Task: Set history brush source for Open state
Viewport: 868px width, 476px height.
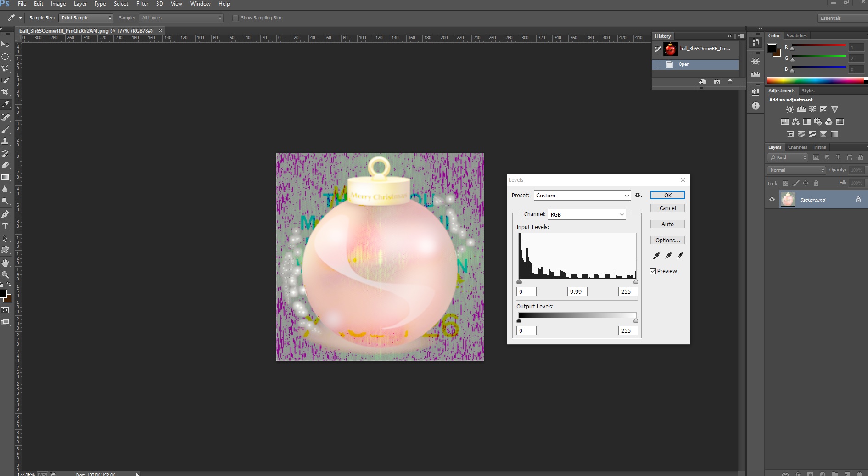Action: (657, 64)
